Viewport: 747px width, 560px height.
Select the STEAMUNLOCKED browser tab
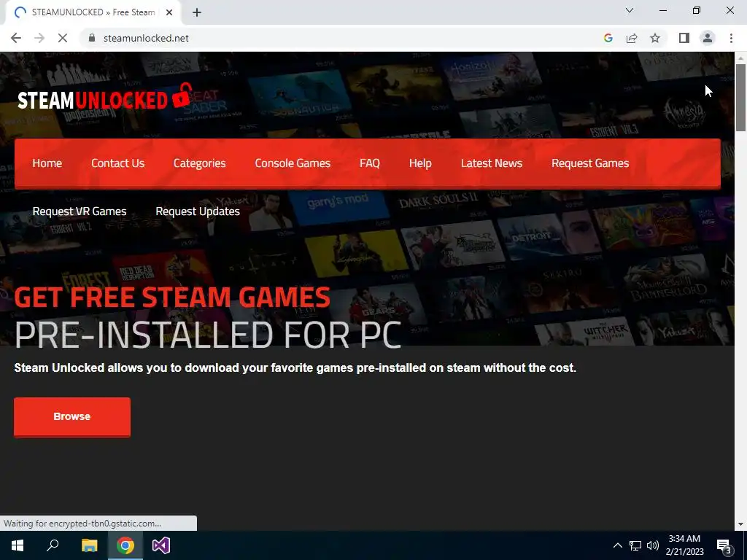[x=93, y=12]
